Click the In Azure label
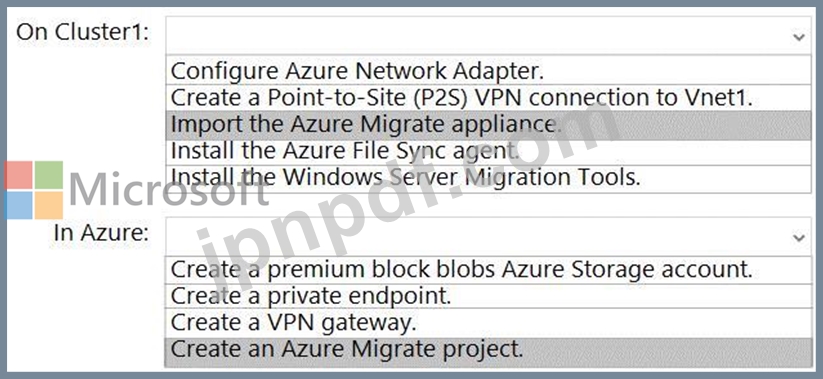The height and width of the screenshot is (379, 823). point(102,233)
